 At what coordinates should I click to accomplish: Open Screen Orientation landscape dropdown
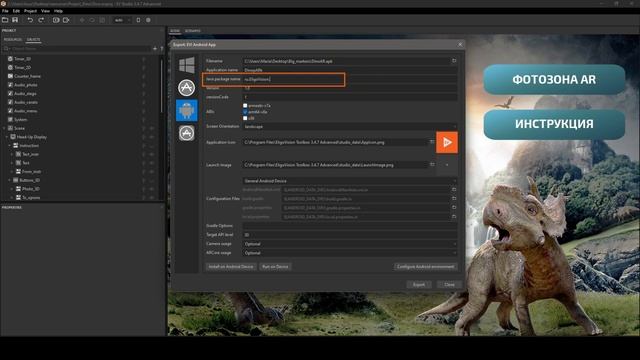(x=350, y=127)
